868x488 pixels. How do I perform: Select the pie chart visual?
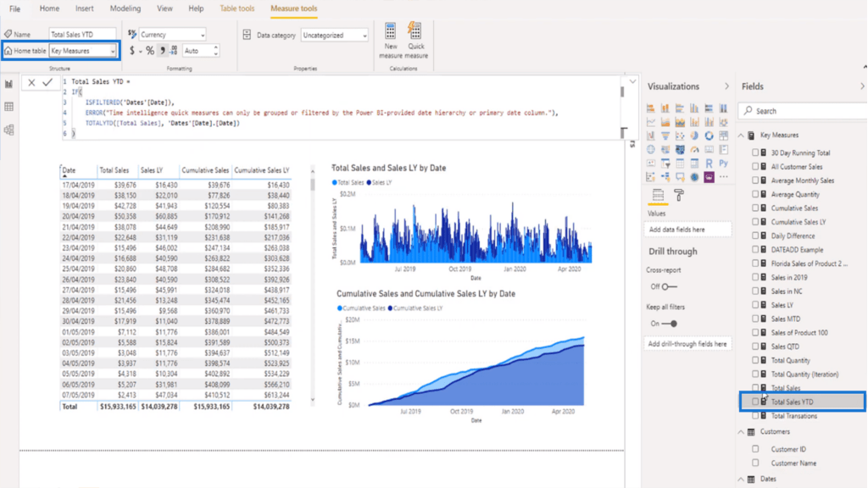point(694,136)
